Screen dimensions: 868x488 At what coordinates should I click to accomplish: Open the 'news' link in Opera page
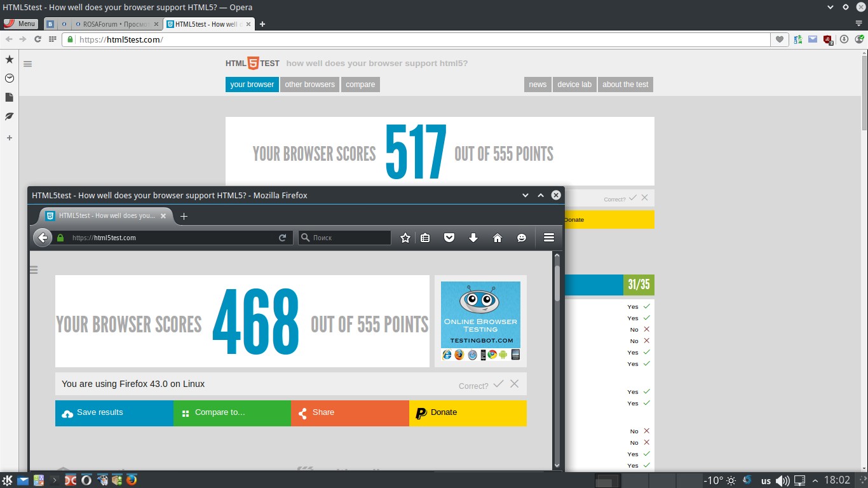538,85
